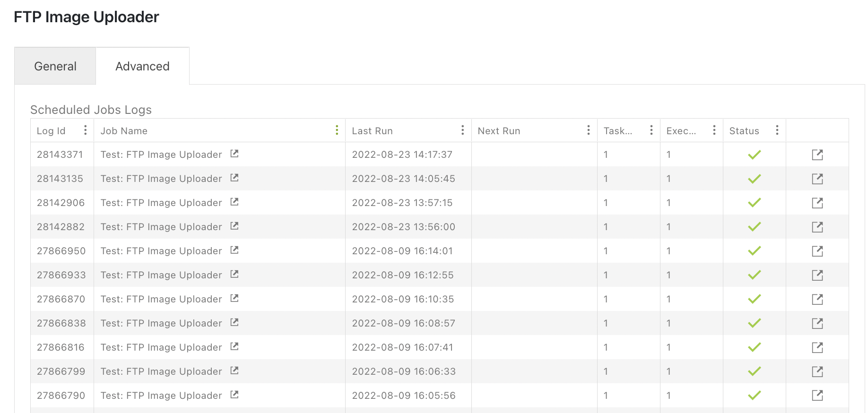Click timestamp 2022-08-09 16:10:35
The width and height of the screenshot is (868, 413).
(403, 299)
